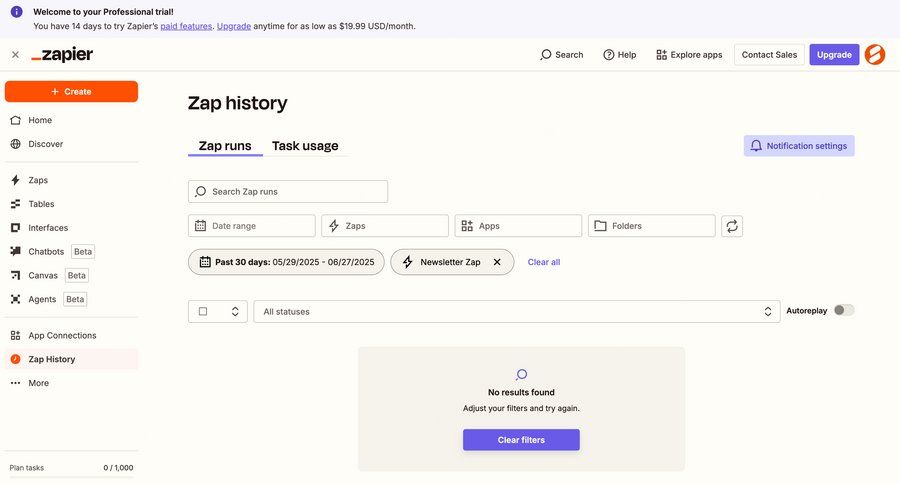Viewport: 900px width, 484px height.
Task: Expand More options in sidebar
Action: [x=71, y=383]
